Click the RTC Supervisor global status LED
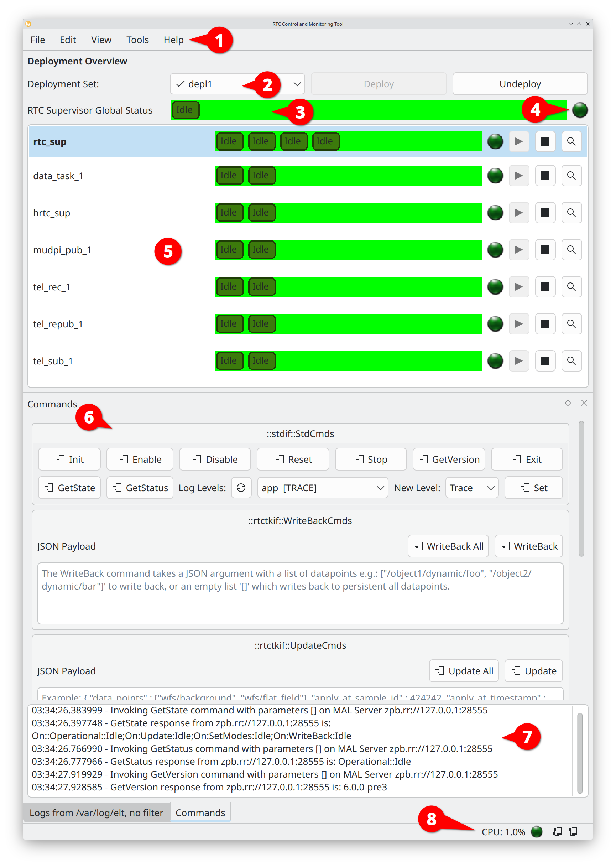 point(580,110)
